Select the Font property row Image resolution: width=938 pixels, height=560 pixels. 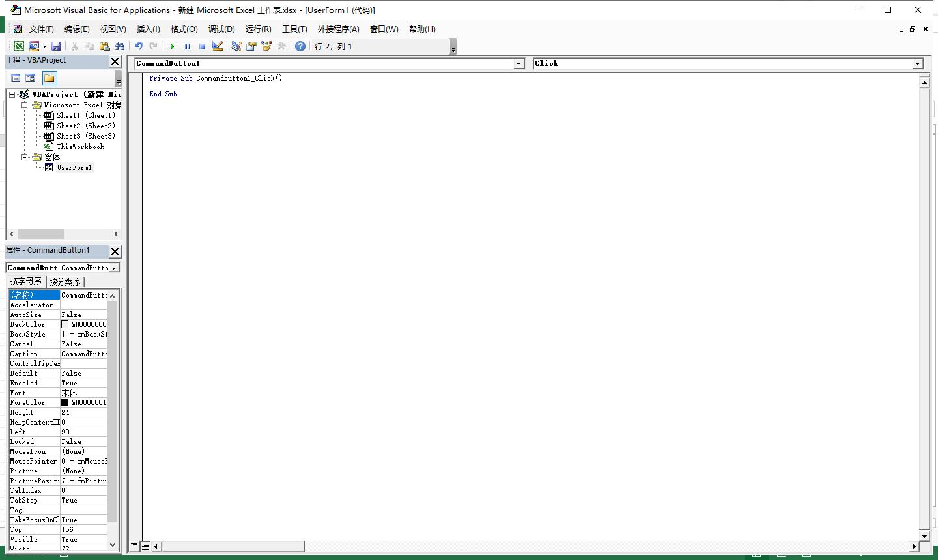[58, 393]
